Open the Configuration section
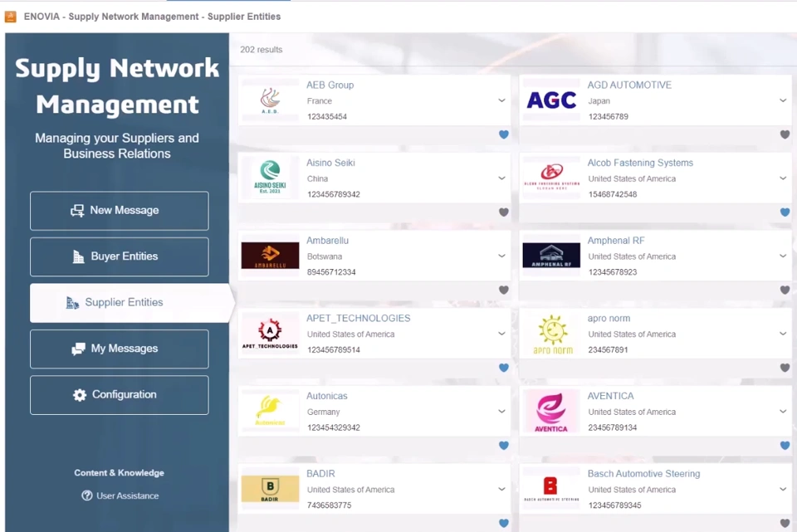The image size is (797, 532). (x=119, y=395)
